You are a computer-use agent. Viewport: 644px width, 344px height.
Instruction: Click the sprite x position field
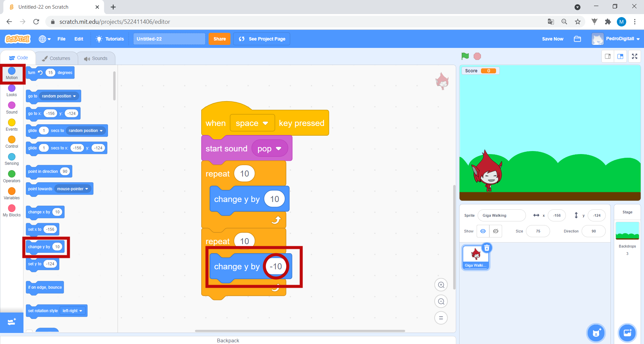click(557, 215)
